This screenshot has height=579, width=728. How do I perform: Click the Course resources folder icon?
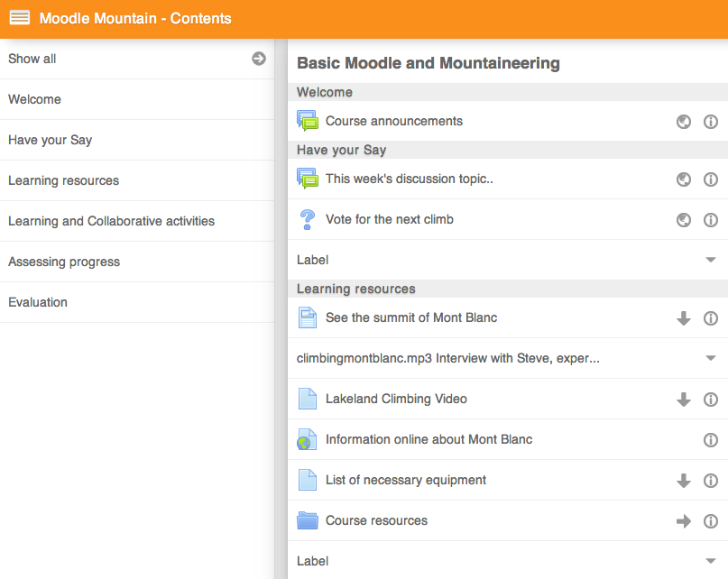tap(308, 520)
